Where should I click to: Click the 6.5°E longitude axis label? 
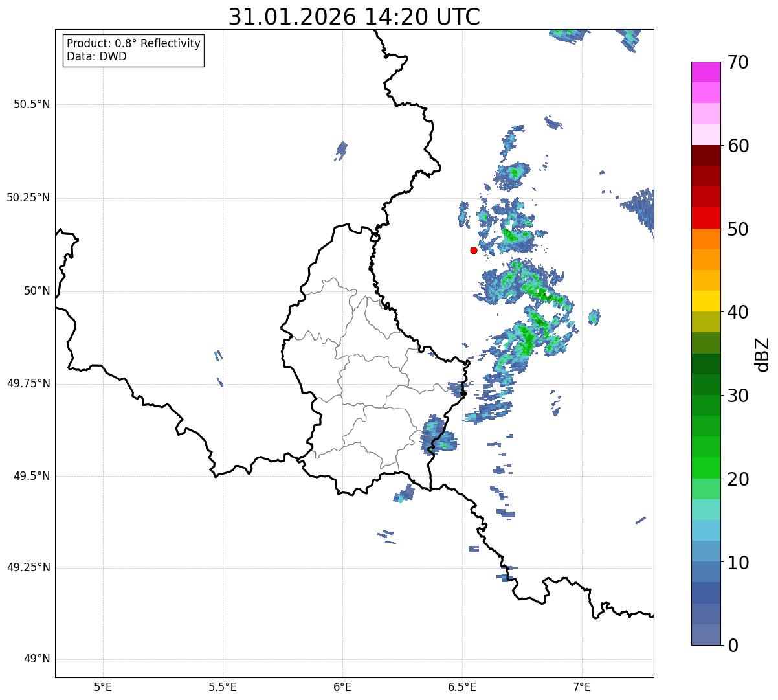tap(462, 686)
